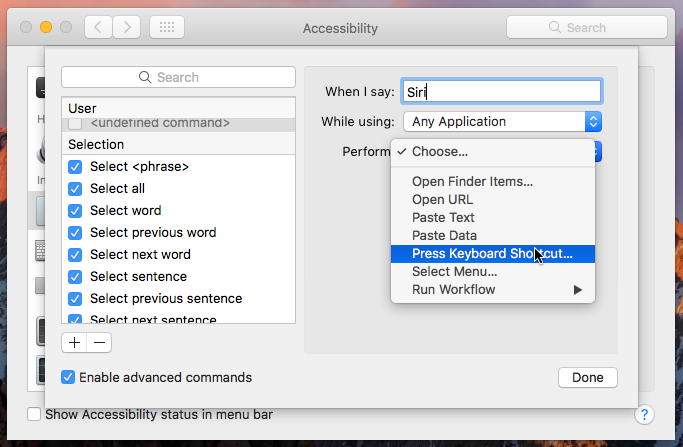Toggle the undefined command checkbox
The height and width of the screenshot is (447, 683).
pyautogui.click(x=75, y=123)
